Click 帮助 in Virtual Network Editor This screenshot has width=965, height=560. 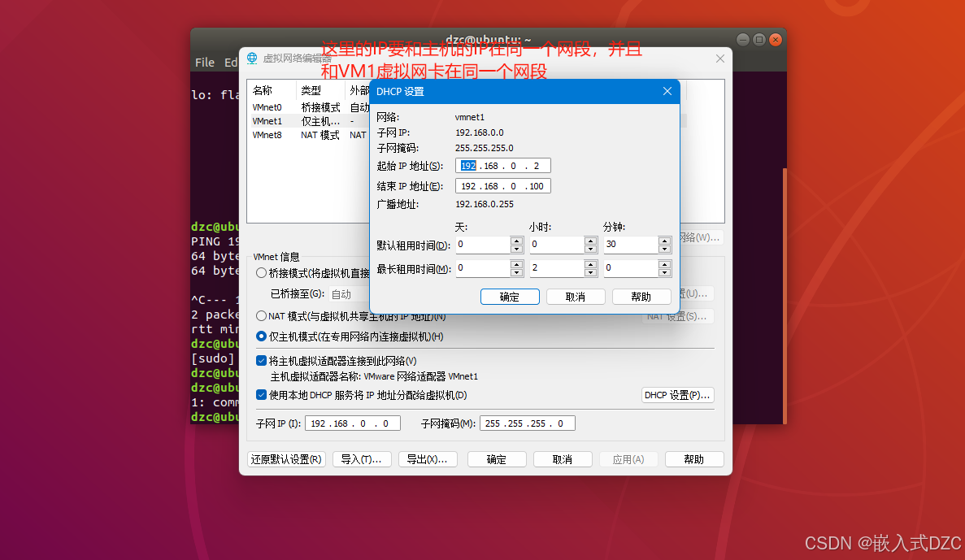click(694, 459)
